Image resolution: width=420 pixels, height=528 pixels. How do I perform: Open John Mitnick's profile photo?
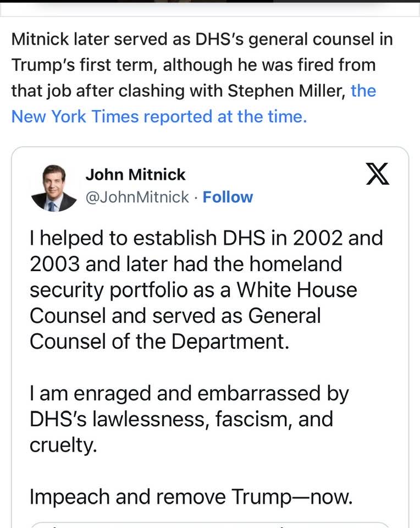(x=53, y=187)
